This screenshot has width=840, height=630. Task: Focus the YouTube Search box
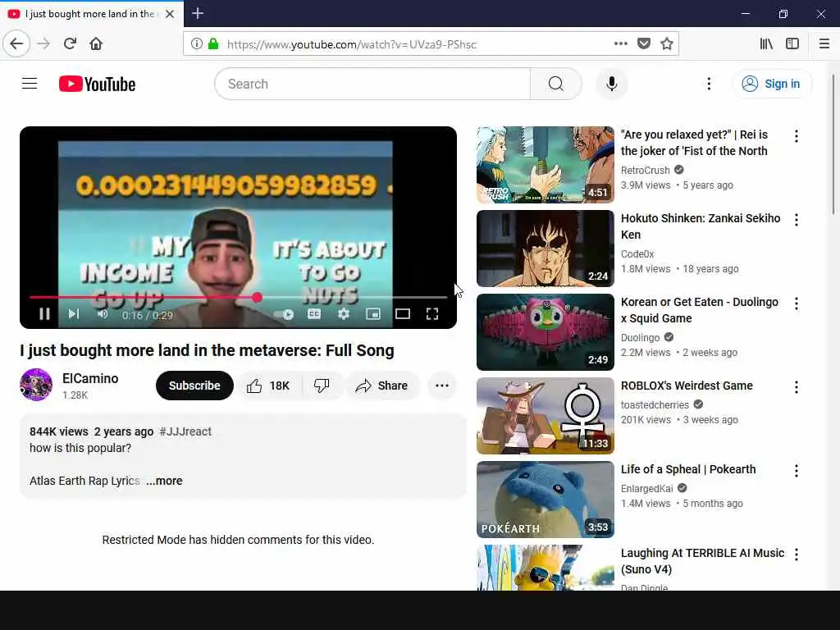[372, 84]
